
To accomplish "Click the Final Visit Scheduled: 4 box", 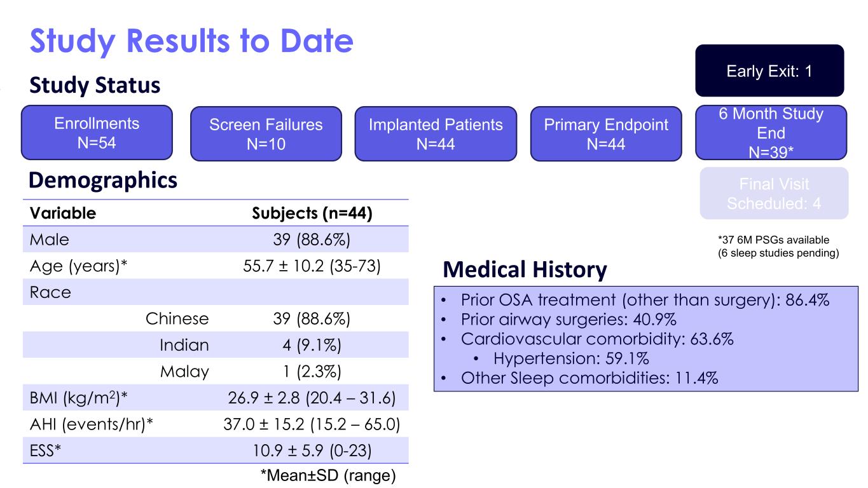I will (774, 193).
